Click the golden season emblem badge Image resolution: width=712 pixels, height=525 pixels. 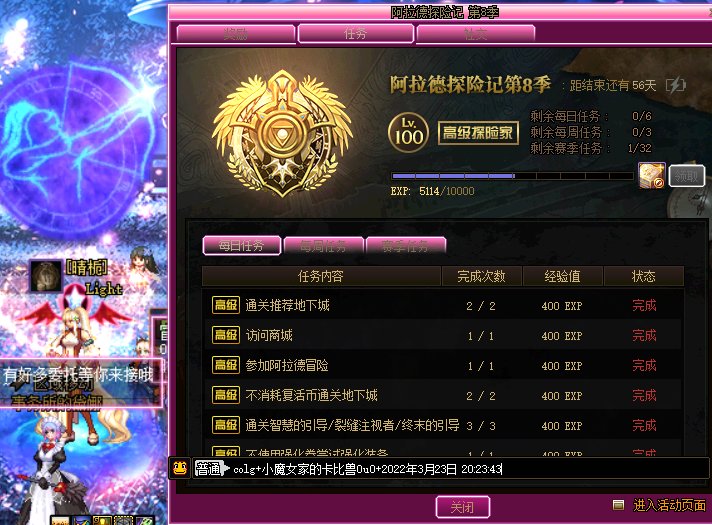[282, 134]
